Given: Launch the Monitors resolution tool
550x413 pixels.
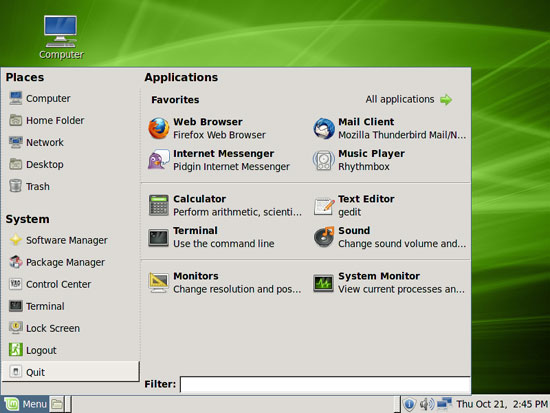Looking at the screenshot, I should point(159,282).
